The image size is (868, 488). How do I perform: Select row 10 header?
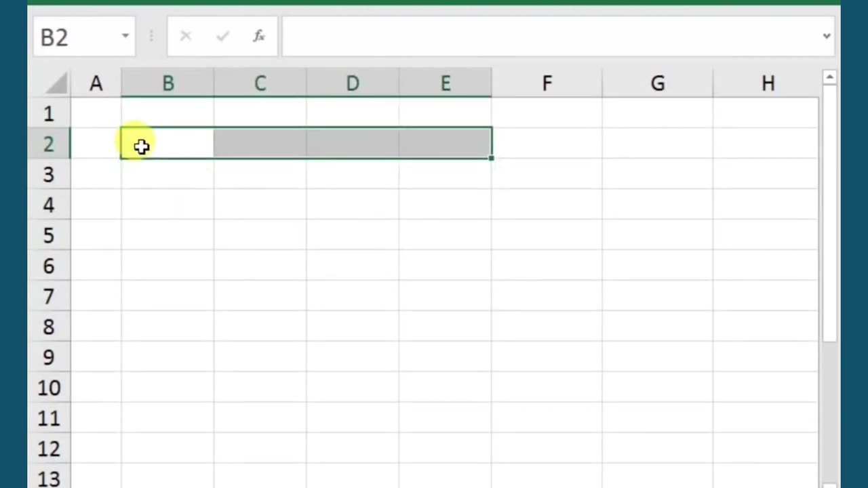pyautogui.click(x=49, y=388)
